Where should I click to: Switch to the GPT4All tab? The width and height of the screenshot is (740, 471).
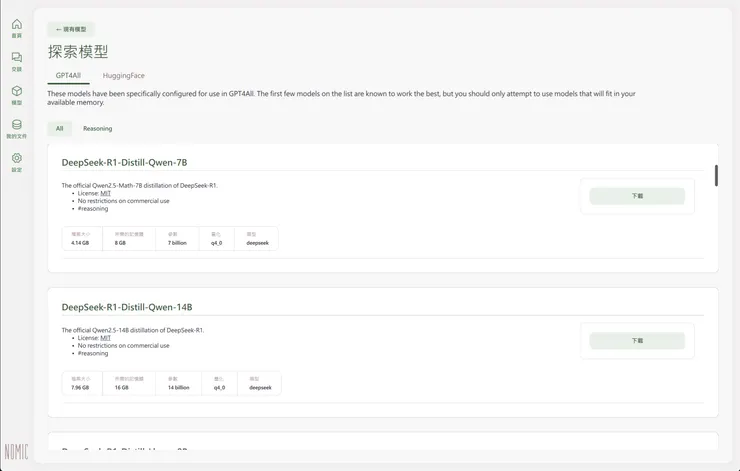pyautogui.click(x=69, y=75)
